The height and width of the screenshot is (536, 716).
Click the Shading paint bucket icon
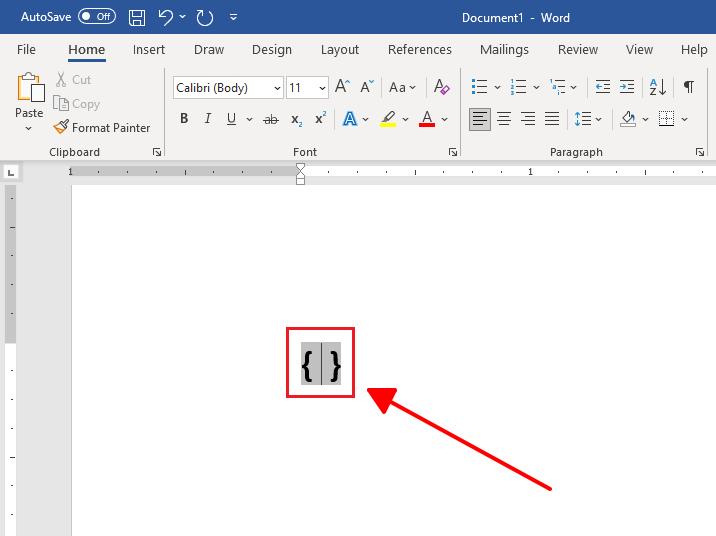click(x=628, y=119)
